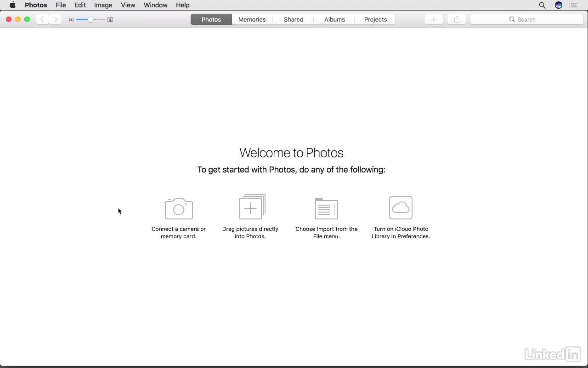
Task: Focus the Search field
Action: point(527,19)
